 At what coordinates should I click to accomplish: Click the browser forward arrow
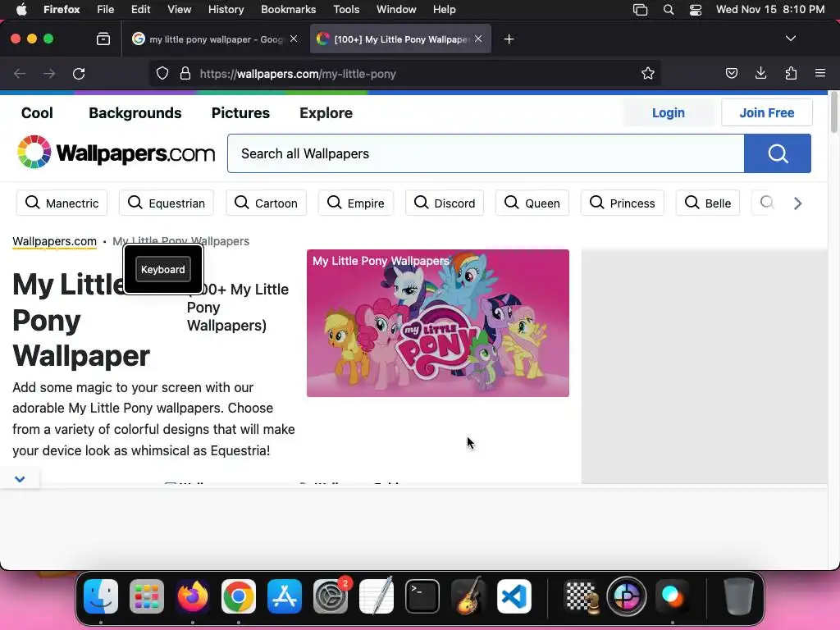pyautogui.click(x=49, y=73)
